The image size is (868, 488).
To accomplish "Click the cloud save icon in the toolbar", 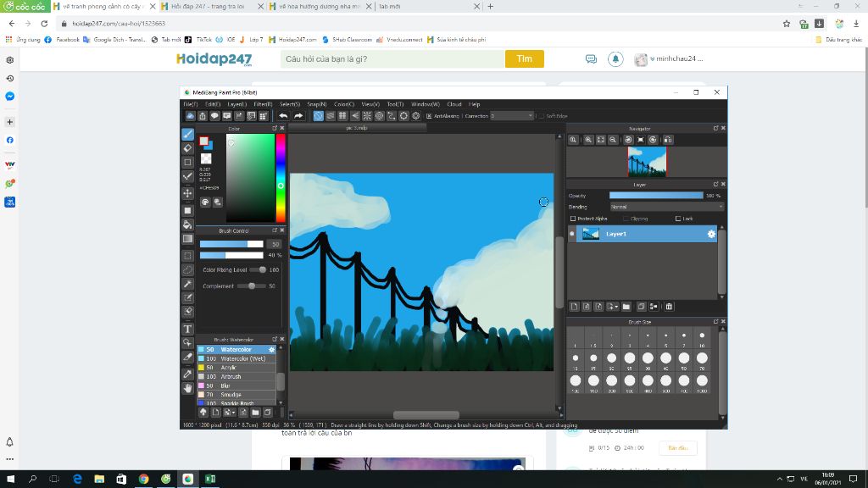I will click(190, 116).
